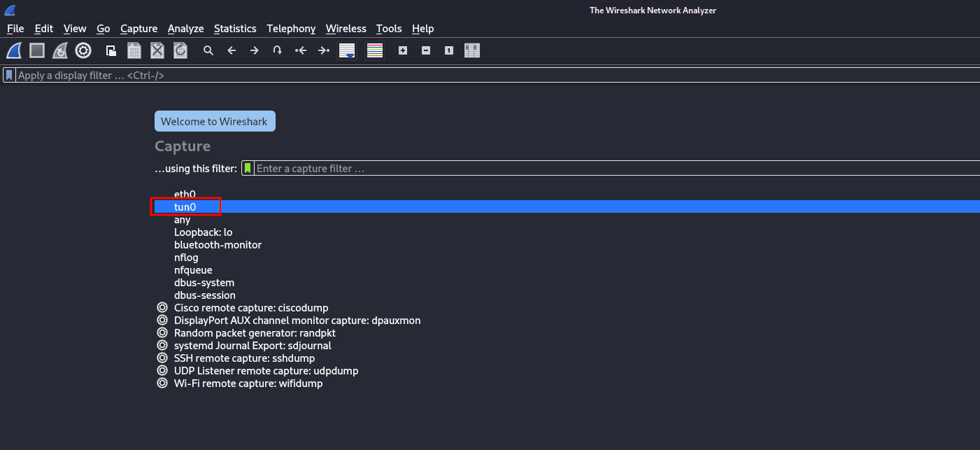This screenshot has width=980, height=450.
Task: Zoom in main window text with plus icon
Action: click(403, 50)
